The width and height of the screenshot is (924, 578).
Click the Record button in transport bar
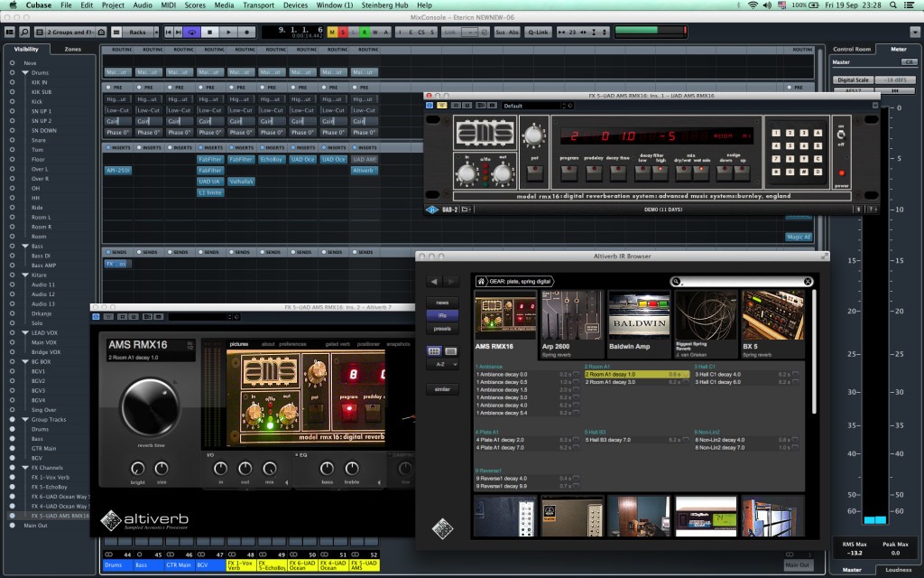(247, 32)
